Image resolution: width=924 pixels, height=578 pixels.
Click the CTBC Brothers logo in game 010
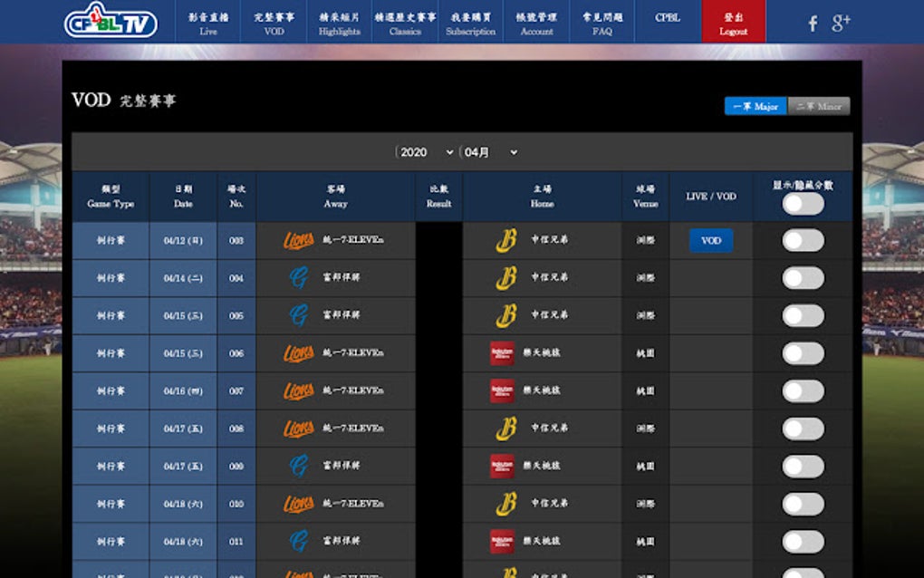click(504, 503)
